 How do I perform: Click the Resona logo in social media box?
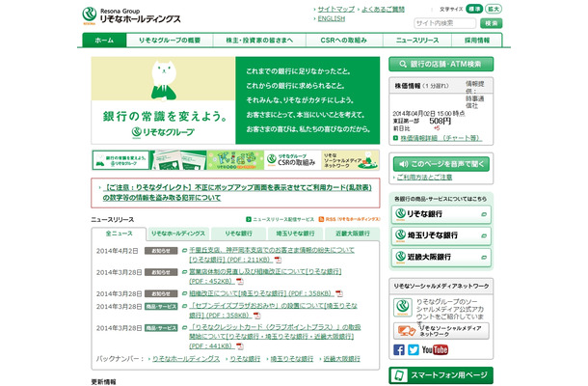point(403,307)
